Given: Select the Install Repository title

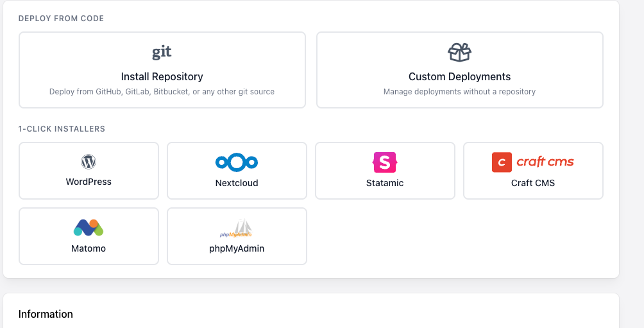Looking at the screenshot, I should 162,76.
